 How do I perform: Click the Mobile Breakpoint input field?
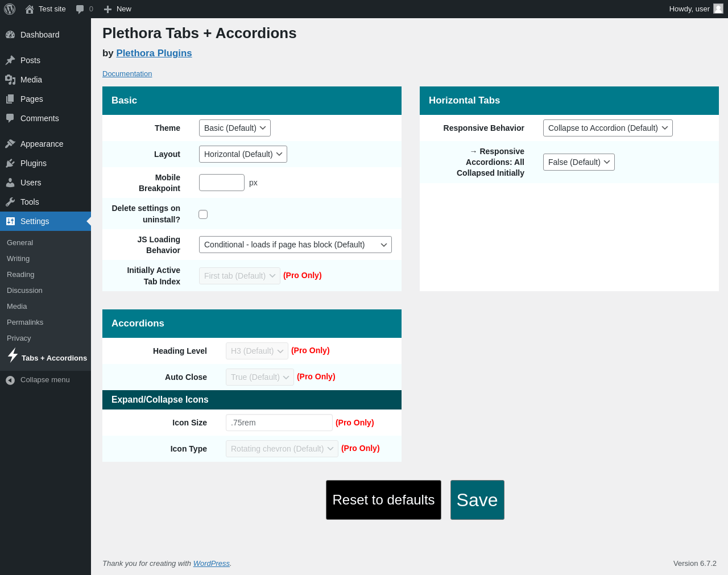[222, 183]
